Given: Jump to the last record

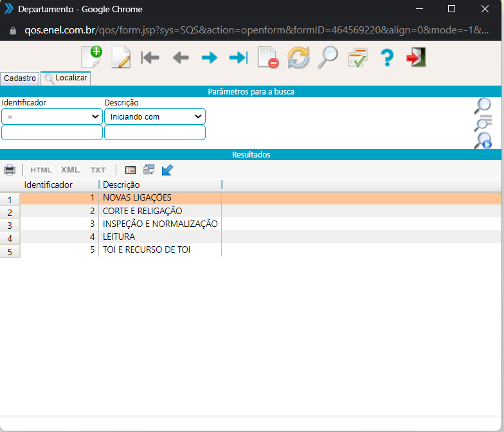Looking at the screenshot, I should [239, 58].
